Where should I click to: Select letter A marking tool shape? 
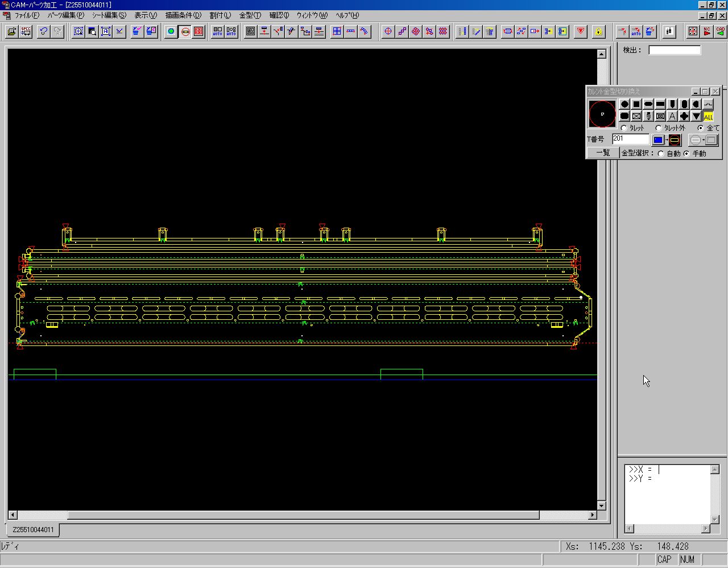pyautogui.click(x=672, y=116)
